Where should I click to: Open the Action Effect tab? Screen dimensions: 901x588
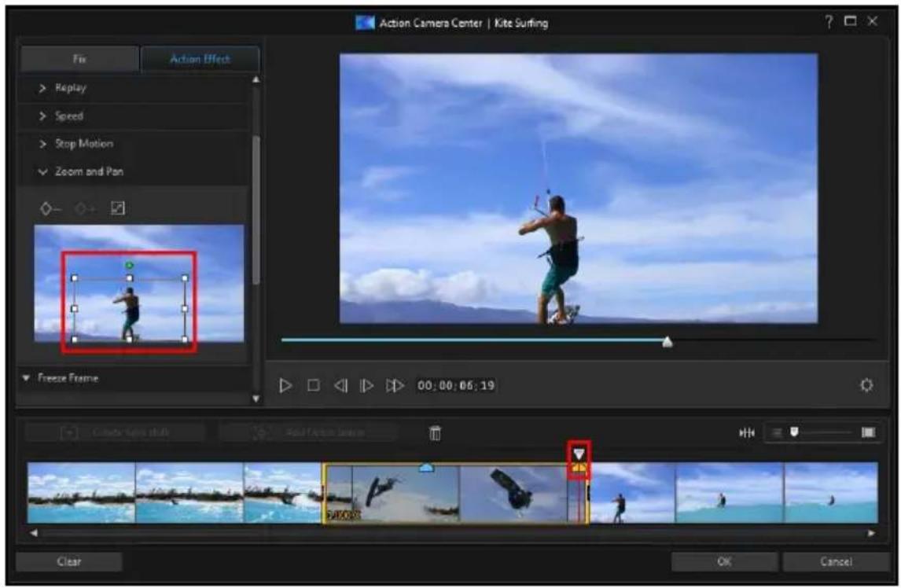click(200, 59)
